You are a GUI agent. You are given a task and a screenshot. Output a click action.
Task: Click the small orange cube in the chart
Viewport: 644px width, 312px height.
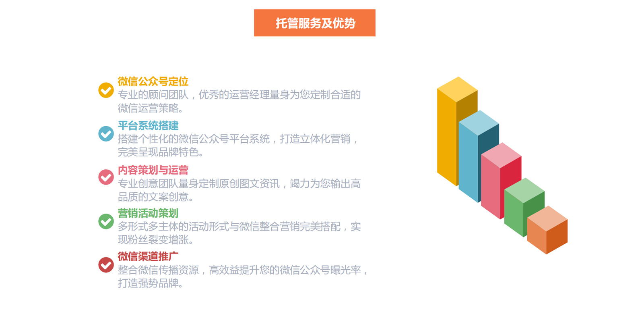click(547, 230)
